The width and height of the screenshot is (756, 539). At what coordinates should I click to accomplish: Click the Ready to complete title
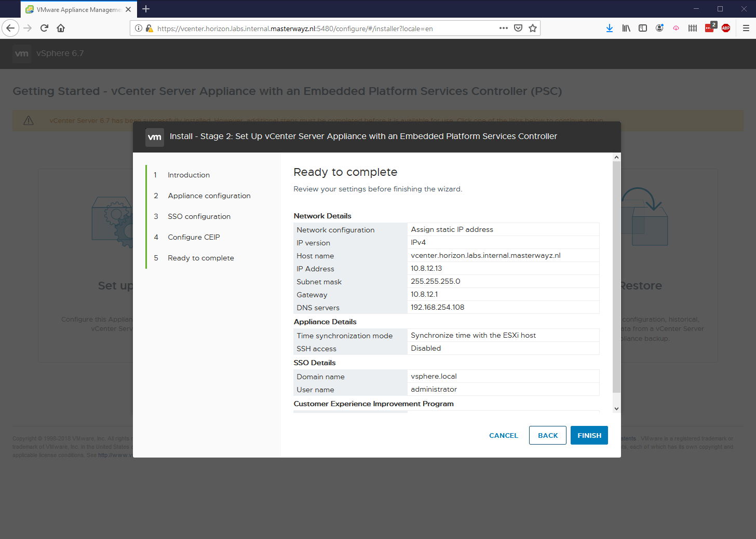click(x=345, y=172)
